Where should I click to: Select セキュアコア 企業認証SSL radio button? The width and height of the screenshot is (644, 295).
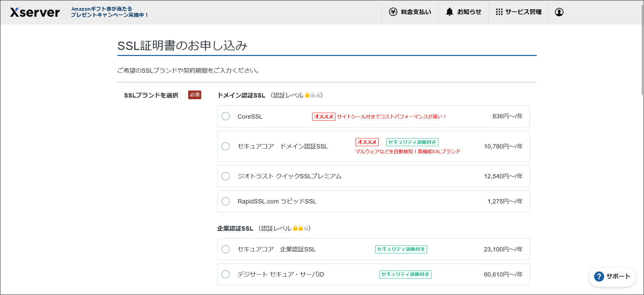tap(226, 249)
